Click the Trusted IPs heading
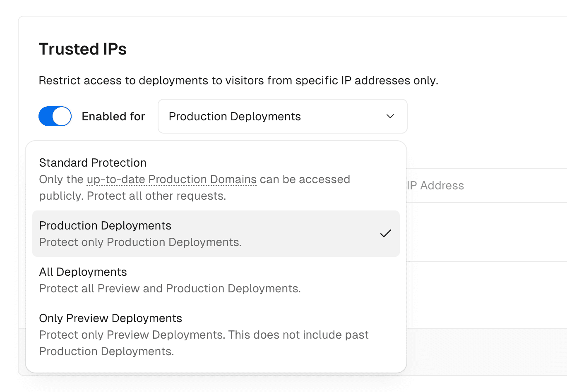The width and height of the screenshot is (567, 392). tap(82, 49)
